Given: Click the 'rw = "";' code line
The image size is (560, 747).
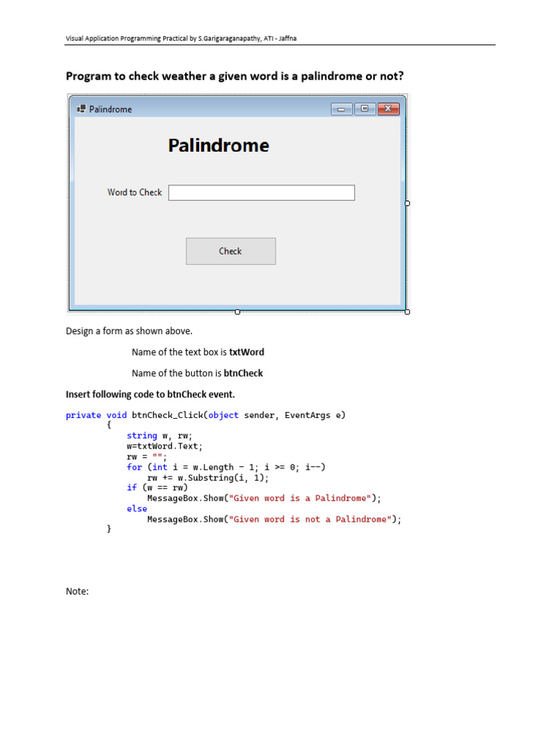Looking at the screenshot, I should tap(147, 457).
